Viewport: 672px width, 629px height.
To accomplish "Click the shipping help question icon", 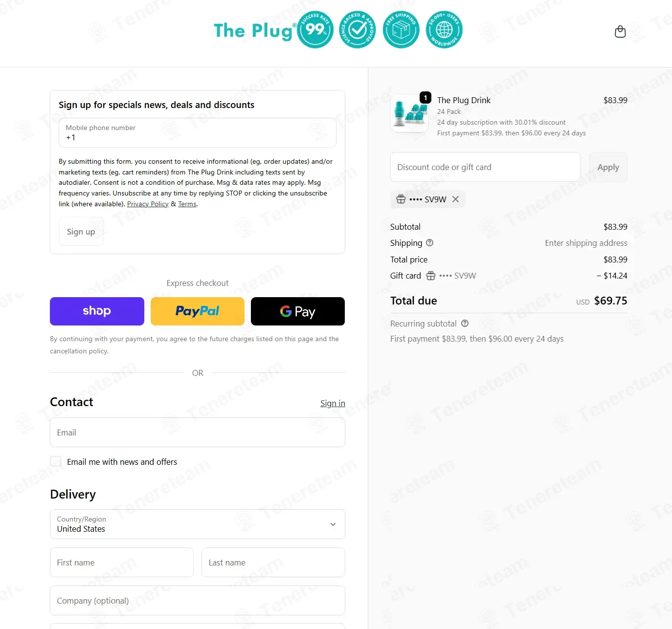I will [429, 243].
